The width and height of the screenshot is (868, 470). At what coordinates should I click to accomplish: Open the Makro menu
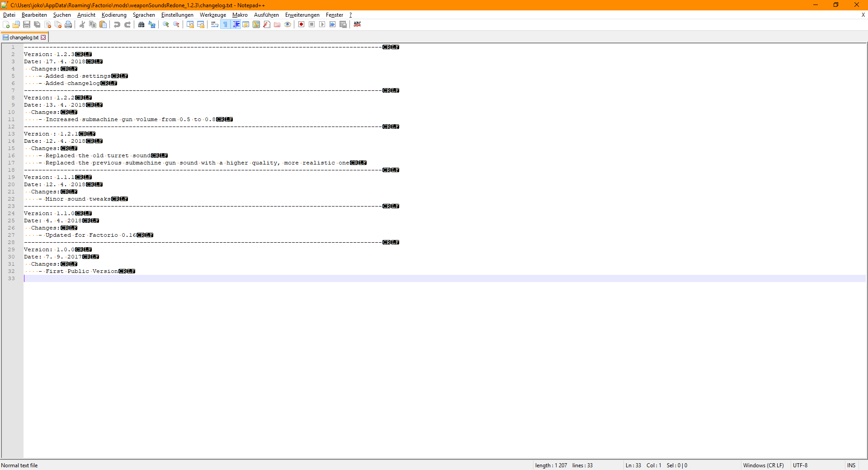pos(240,15)
